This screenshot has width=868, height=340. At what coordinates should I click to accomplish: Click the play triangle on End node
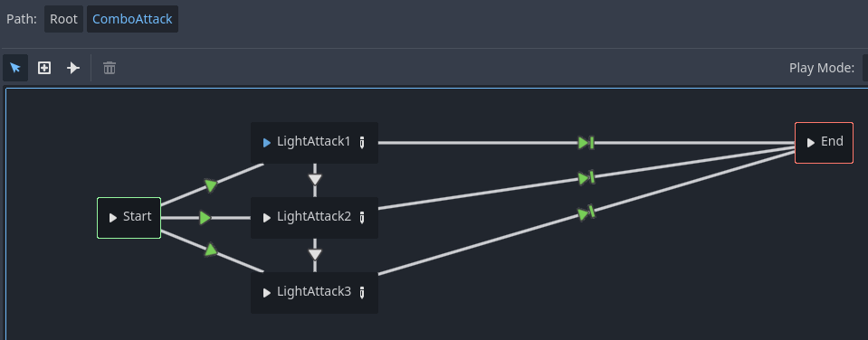click(810, 143)
